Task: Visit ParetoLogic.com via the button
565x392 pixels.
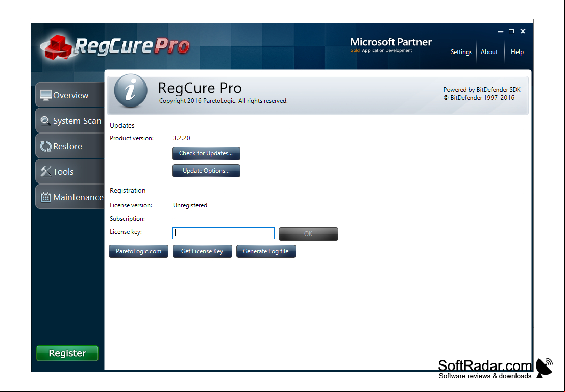Action: tap(138, 251)
